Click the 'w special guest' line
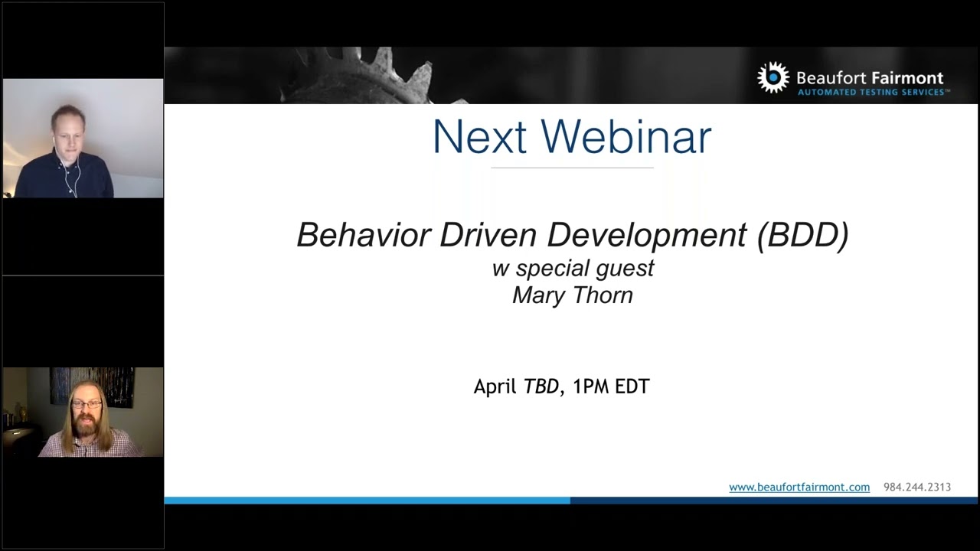This screenshot has height=551, width=980. 573,268
